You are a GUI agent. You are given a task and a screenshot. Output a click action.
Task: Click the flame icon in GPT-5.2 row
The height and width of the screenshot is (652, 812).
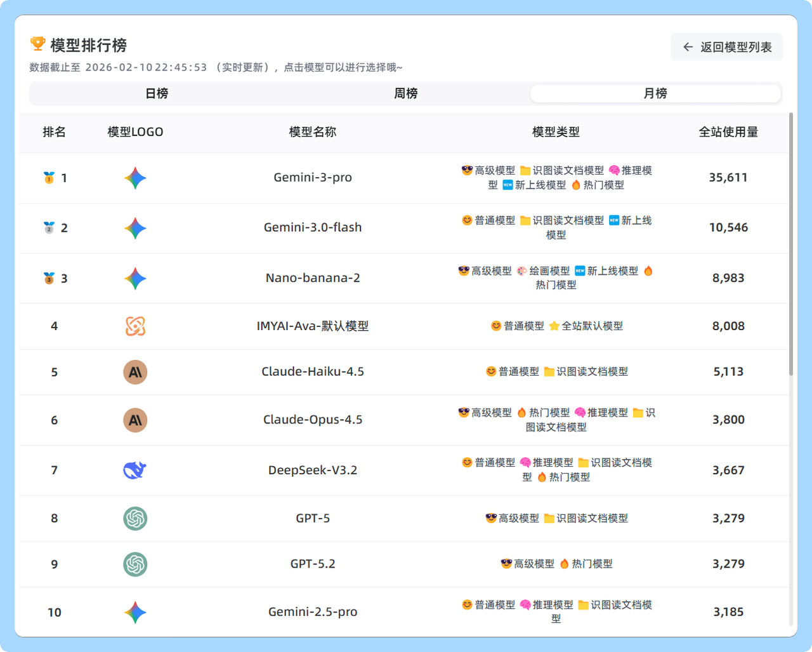coord(564,564)
